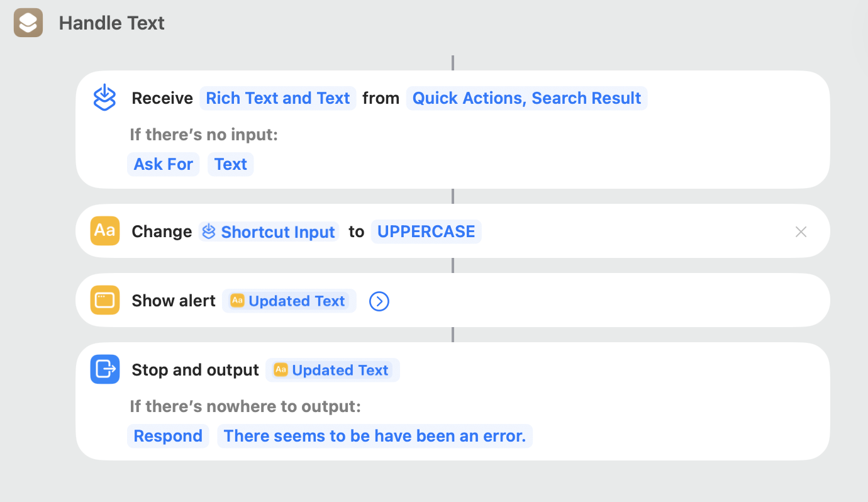Select the Stop and output action label
Viewport: 868px width, 502px height.
coord(195,370)
